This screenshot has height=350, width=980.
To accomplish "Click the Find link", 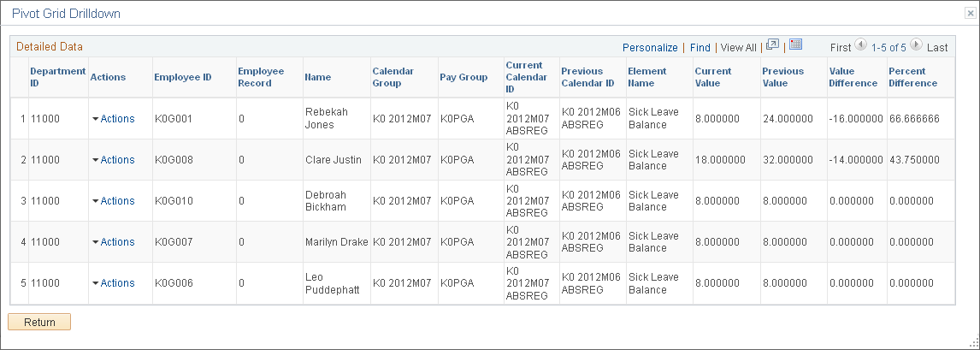I will click(700, 48).
